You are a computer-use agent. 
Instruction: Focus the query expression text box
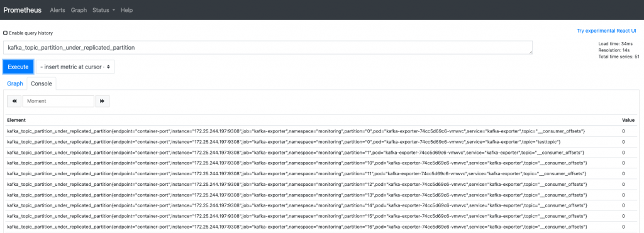268,48
